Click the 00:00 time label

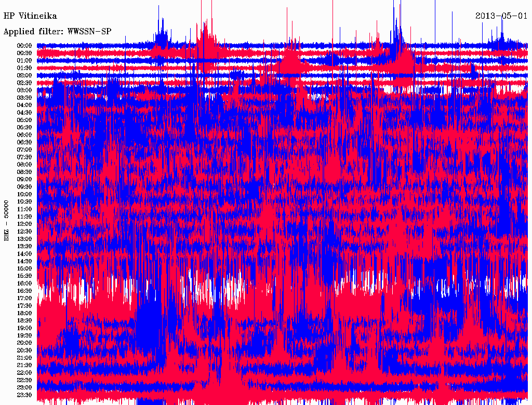(x=24, y=46)
